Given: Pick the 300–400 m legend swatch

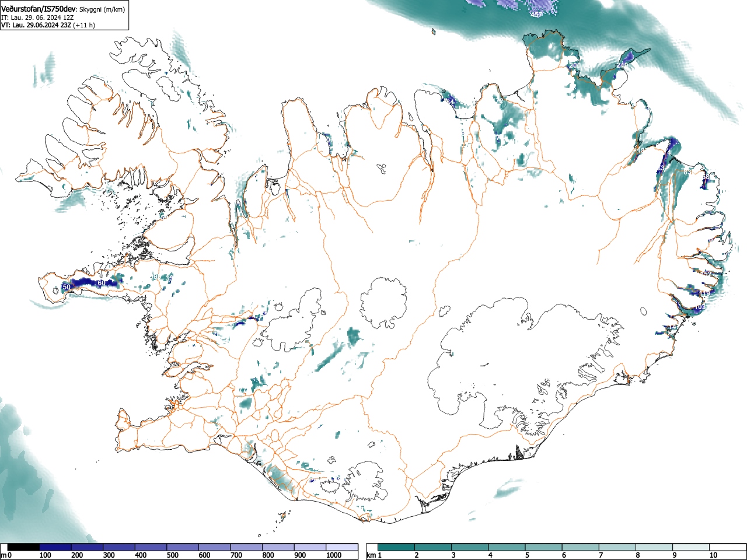Looking at the screenshot, I should point(119,547).
